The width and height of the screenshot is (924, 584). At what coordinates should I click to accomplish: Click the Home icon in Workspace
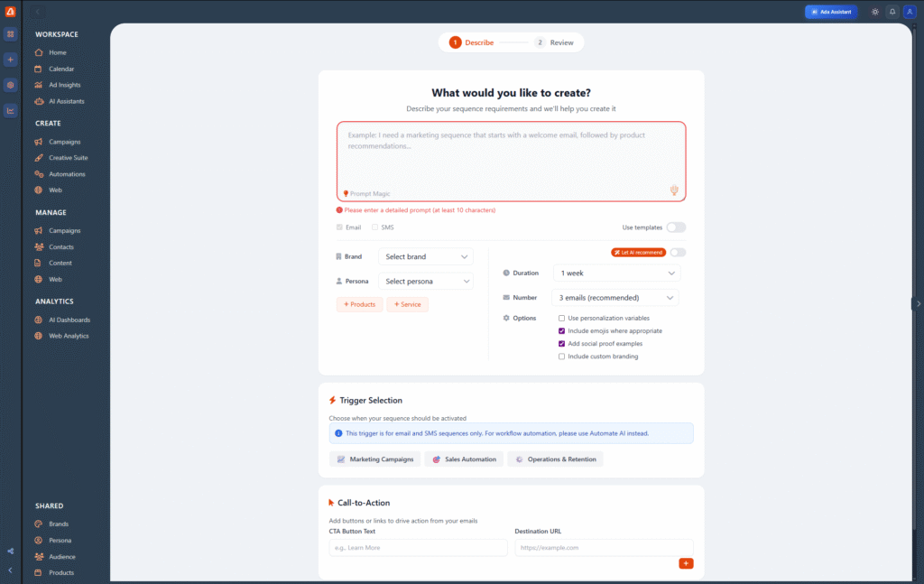[39, 52]
